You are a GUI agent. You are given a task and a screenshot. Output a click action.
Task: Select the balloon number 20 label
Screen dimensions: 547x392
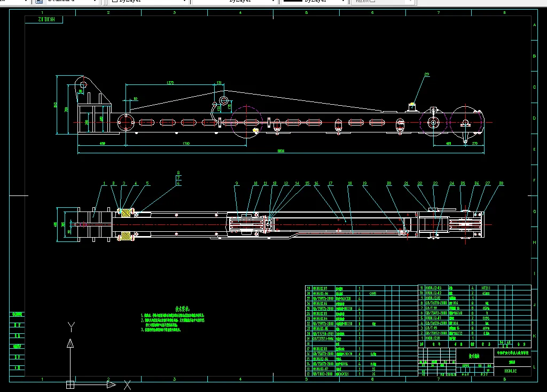389,183
